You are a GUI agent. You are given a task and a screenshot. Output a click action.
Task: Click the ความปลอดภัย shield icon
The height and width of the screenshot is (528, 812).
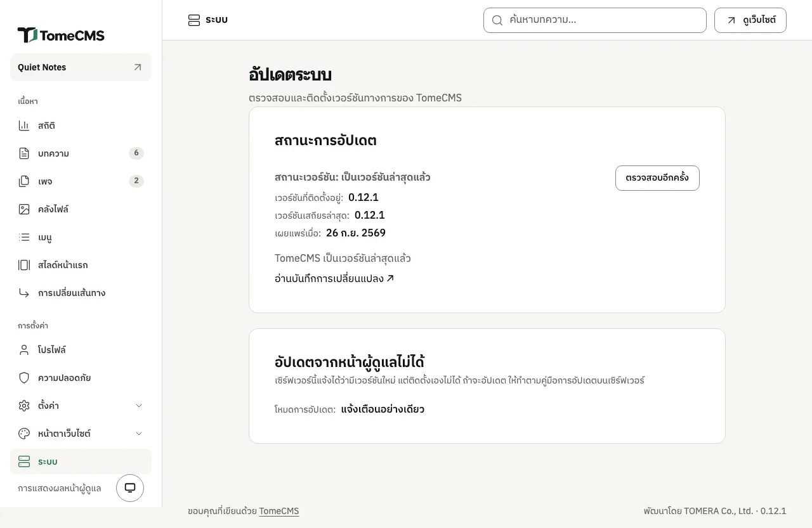coord(24,378)
